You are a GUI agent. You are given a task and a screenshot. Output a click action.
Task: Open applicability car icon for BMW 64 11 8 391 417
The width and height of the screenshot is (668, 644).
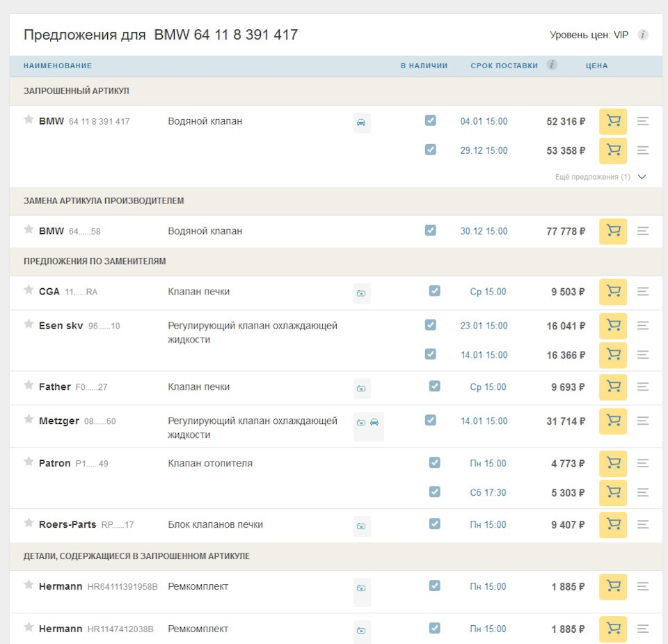pyautogui.click(x=361, y=123)
